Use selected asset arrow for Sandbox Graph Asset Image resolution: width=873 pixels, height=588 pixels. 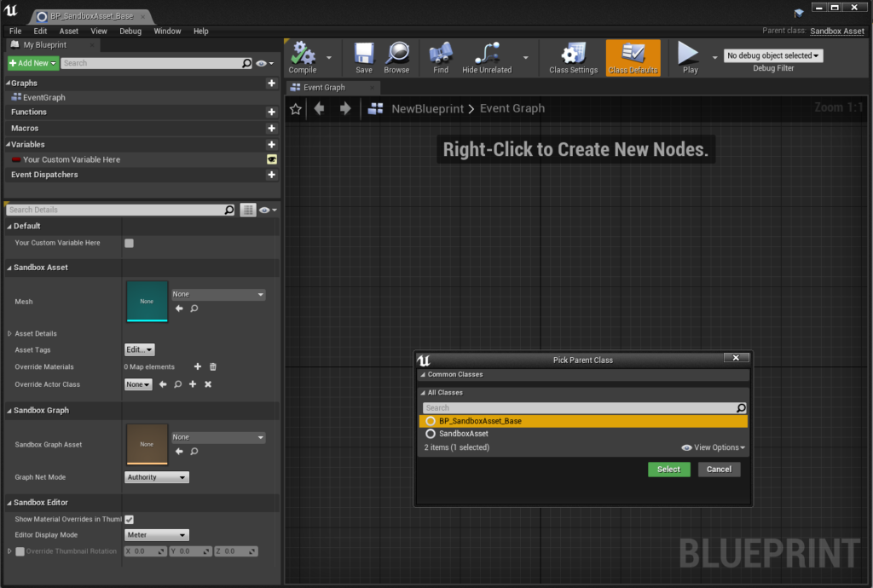point(179,451)
